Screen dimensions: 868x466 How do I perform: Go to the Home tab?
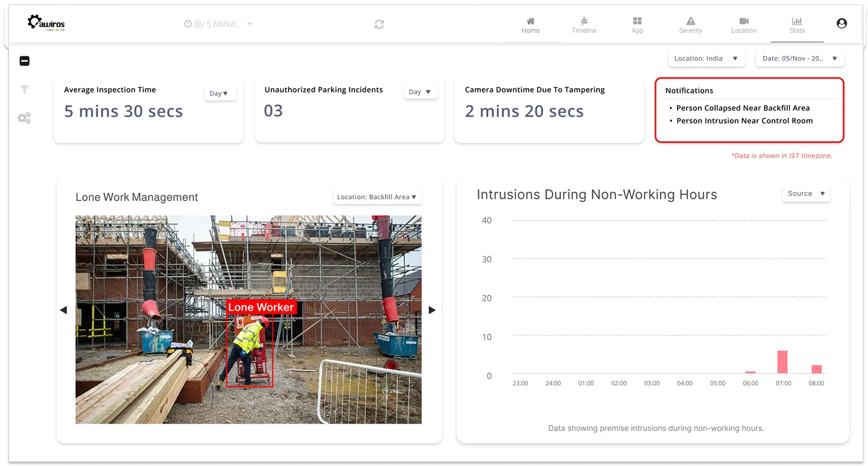click(530, 26)
